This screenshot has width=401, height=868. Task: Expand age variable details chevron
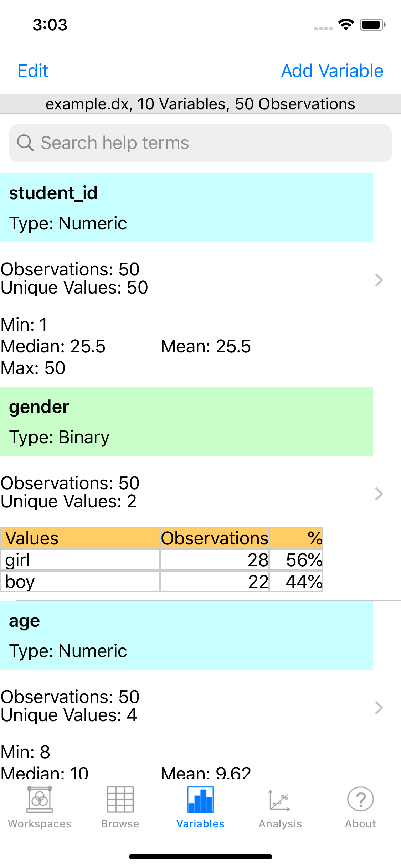point(379,708)
